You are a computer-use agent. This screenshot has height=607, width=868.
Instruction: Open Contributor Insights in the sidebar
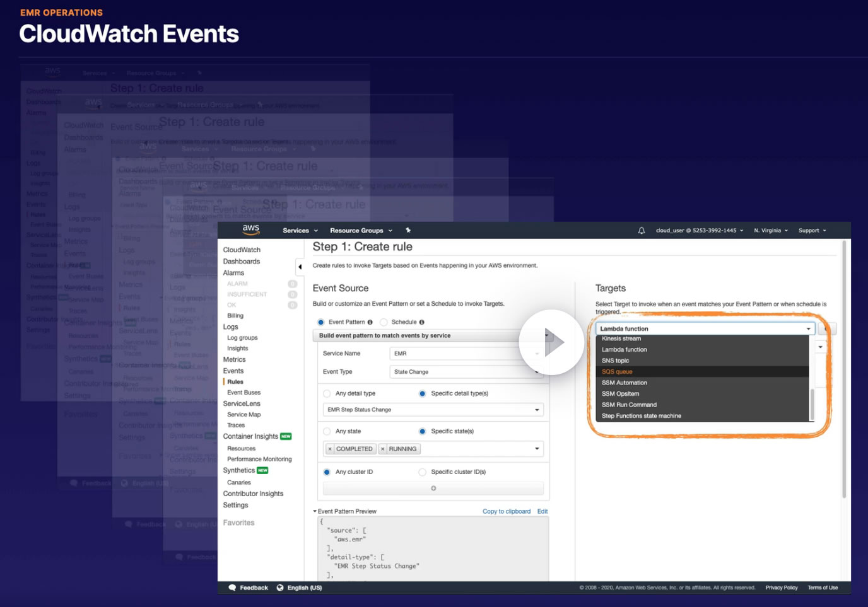(x=253, y=494)
